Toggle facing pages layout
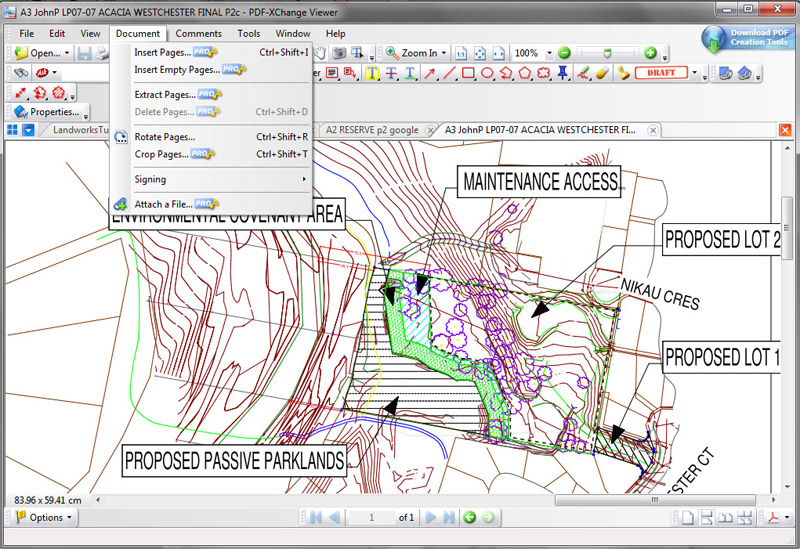The width and height of the screenshot is (800, 549). click(727, 517)
